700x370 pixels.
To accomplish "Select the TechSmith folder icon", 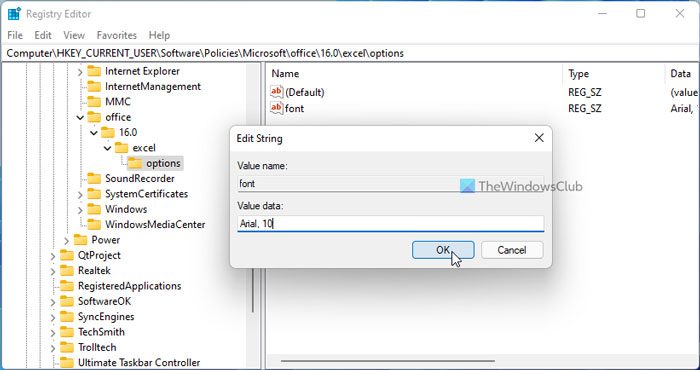I will [x=67, y=332].
